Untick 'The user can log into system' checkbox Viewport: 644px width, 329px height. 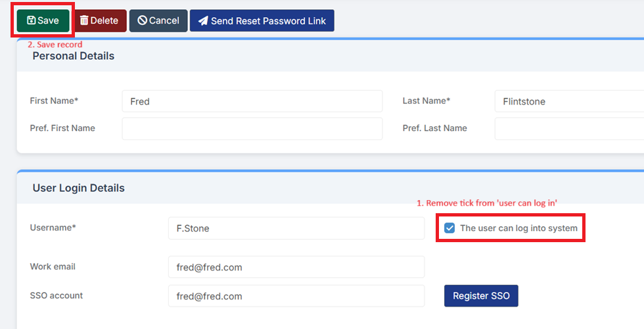[x=449, y=228]
